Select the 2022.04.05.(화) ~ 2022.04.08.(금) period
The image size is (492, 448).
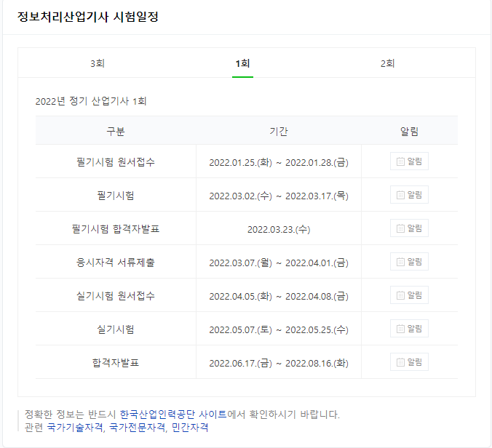click(279, 296)
